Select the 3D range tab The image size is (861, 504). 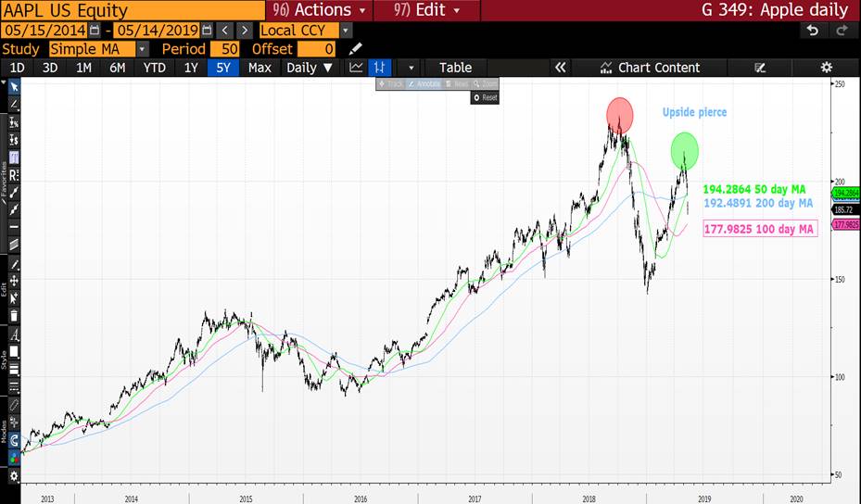tap(50, 68)
